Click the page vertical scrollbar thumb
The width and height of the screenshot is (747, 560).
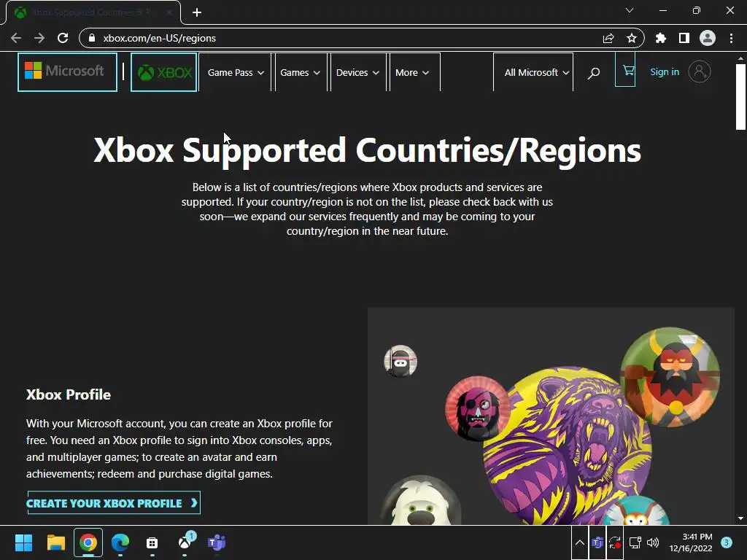click(x=740, y=97)
